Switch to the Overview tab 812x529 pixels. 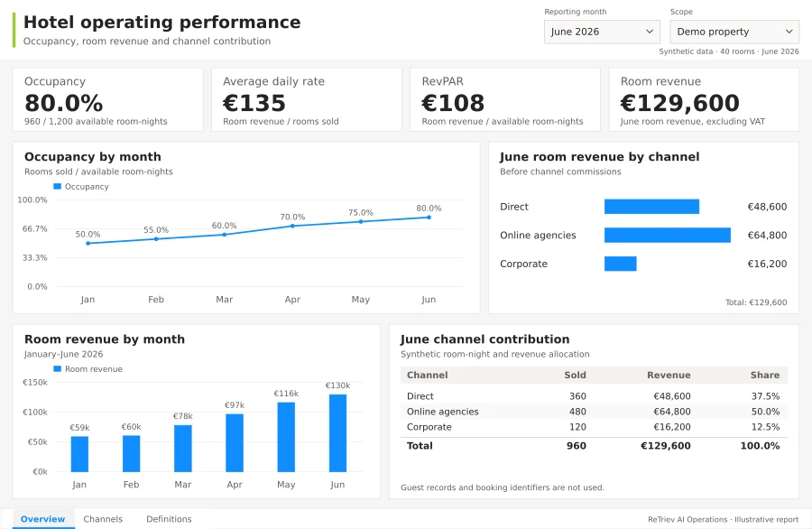click(x=43, y=519)
